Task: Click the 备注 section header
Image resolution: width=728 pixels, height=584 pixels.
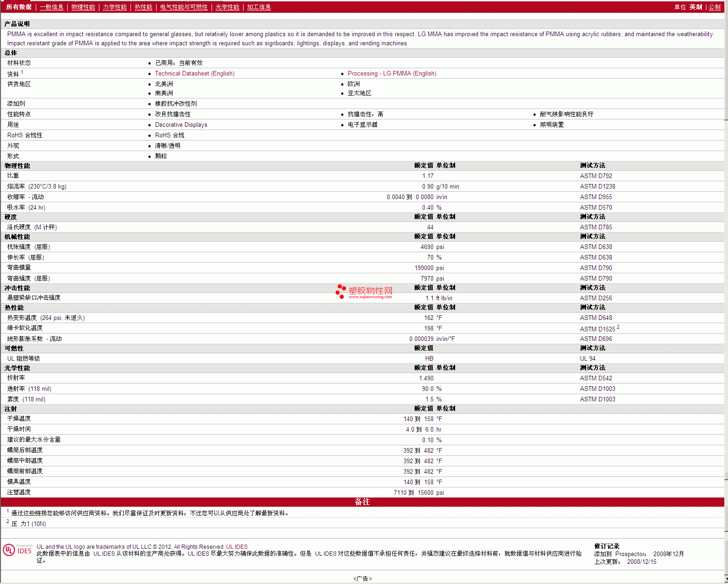Action: click(x=362, y=502)
